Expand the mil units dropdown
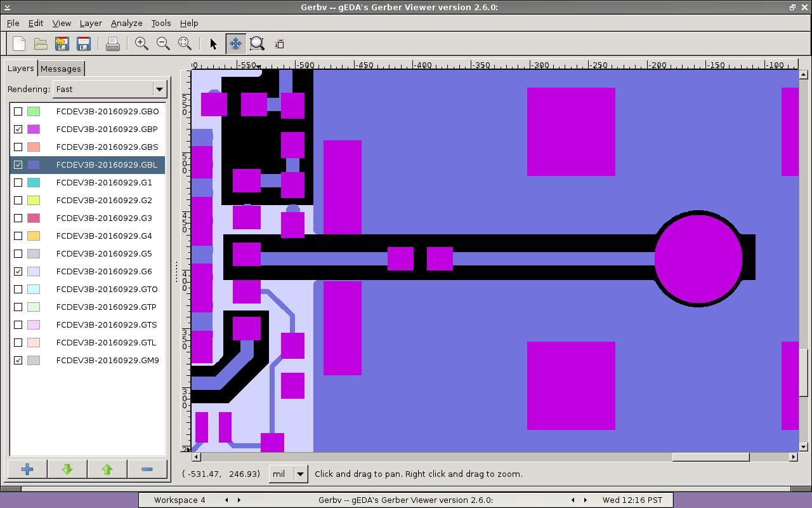Viewport: 812px width, 508px height. 300,474
